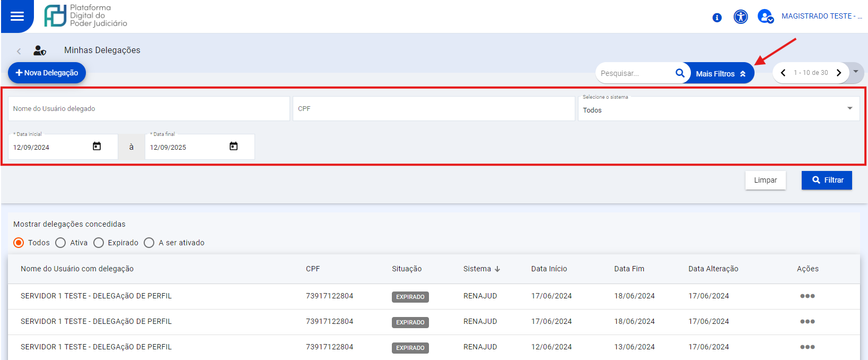Viewport: 868px width, 360px height.
Task: Choose the A ser ativado option
Action: (x=149, y=243)
